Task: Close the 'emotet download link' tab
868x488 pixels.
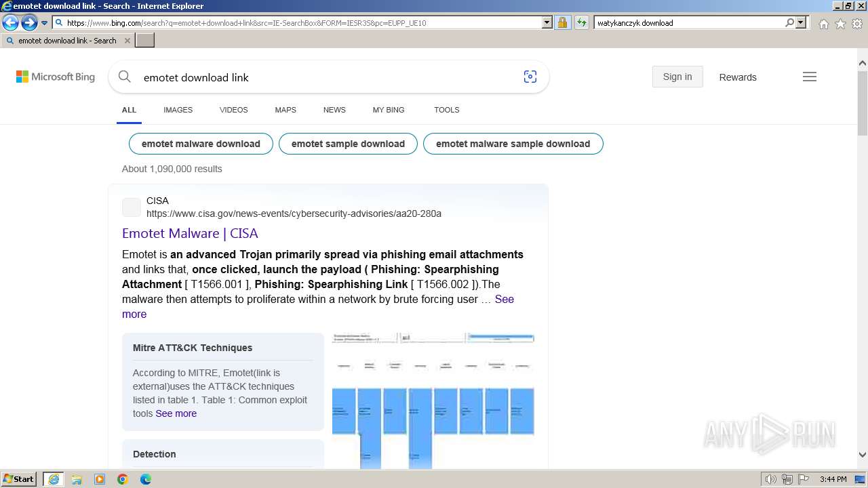Action: tap(127, 41)
